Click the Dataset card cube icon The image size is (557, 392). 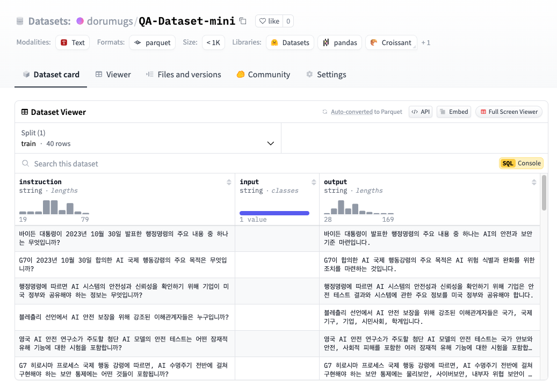click(26, 74)
